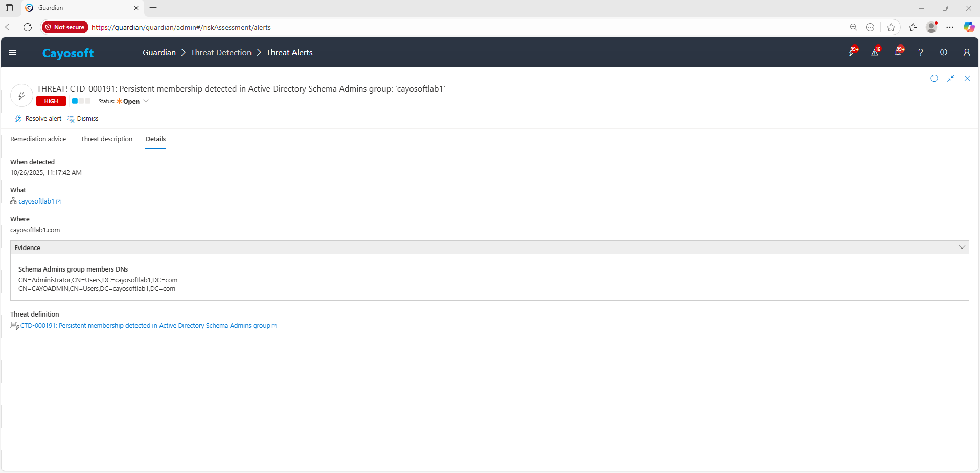Open the bell notifications icon
This screenshot has height=473, width=980.
click(x=898, y=52)
